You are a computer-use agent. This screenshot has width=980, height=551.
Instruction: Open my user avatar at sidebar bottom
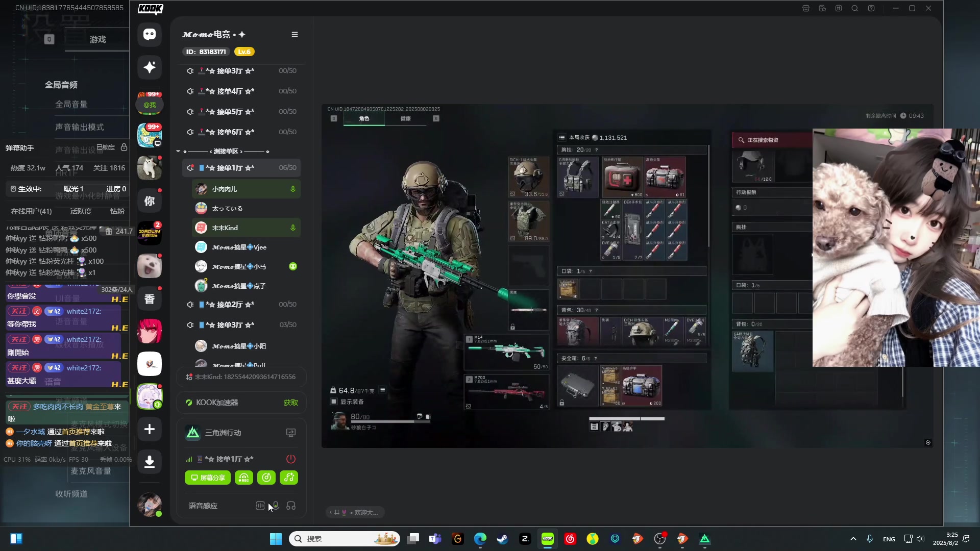click(x=150, y=505)
